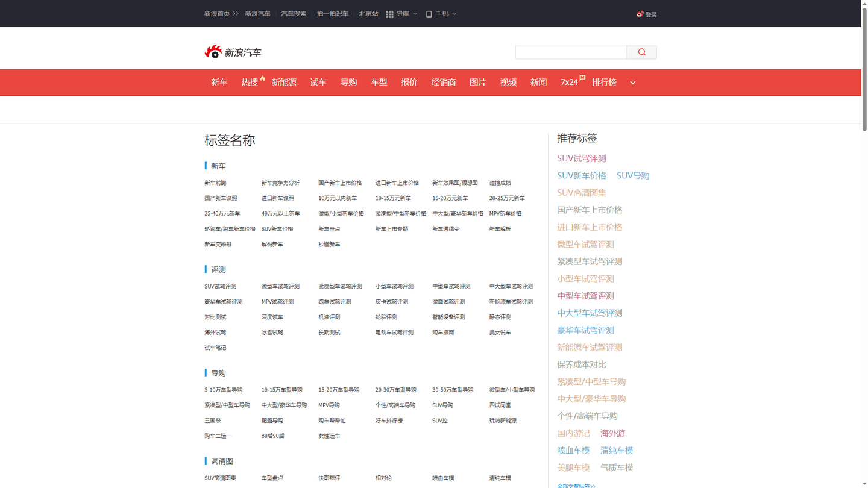Open 新浪汽车 link in top bar

(257, 14)
